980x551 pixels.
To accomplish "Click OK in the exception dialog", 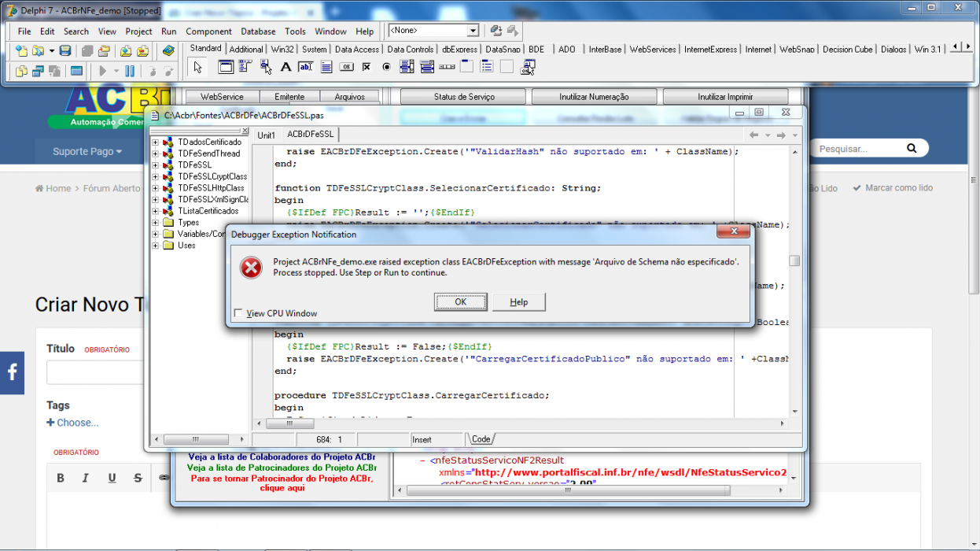I will [x=461, y=302].
